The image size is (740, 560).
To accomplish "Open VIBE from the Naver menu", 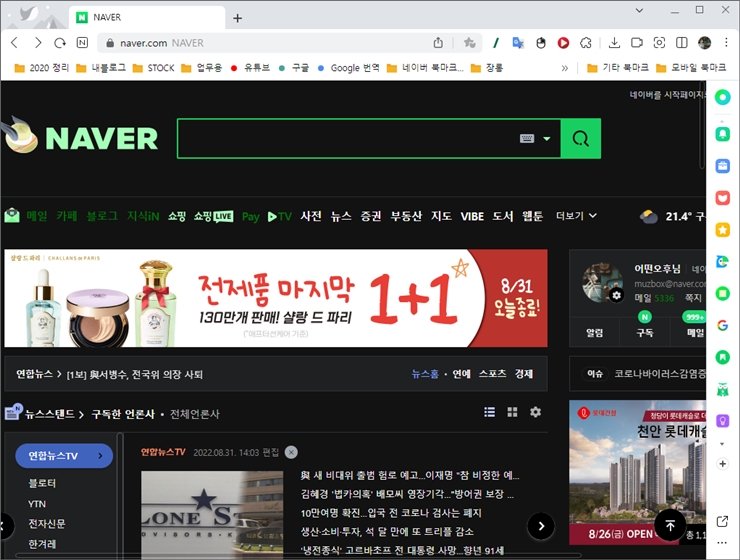I will coord(472,216).
